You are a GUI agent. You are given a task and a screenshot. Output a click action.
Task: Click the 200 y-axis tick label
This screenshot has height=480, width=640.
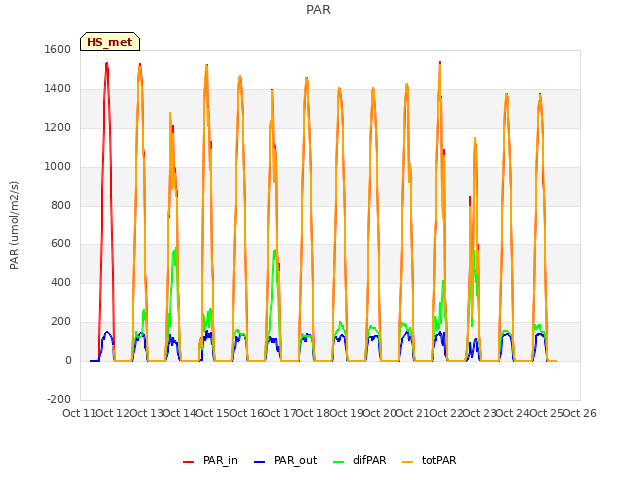pyautogui.click(x=61, y=322)
